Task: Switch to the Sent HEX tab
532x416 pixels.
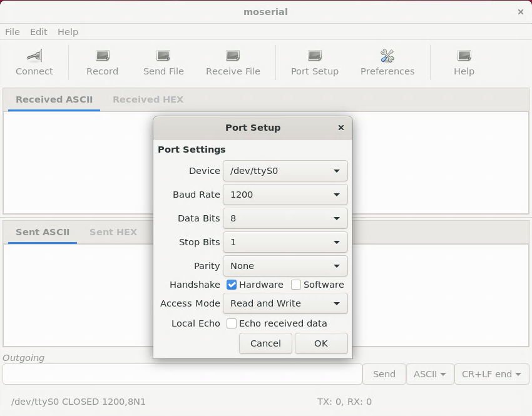Action: (113, 232)
